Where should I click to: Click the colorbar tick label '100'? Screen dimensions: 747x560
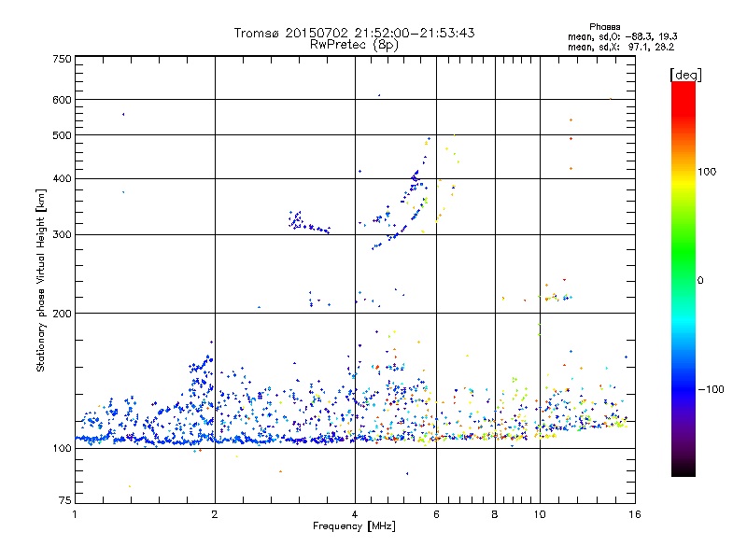coord(707,172)
